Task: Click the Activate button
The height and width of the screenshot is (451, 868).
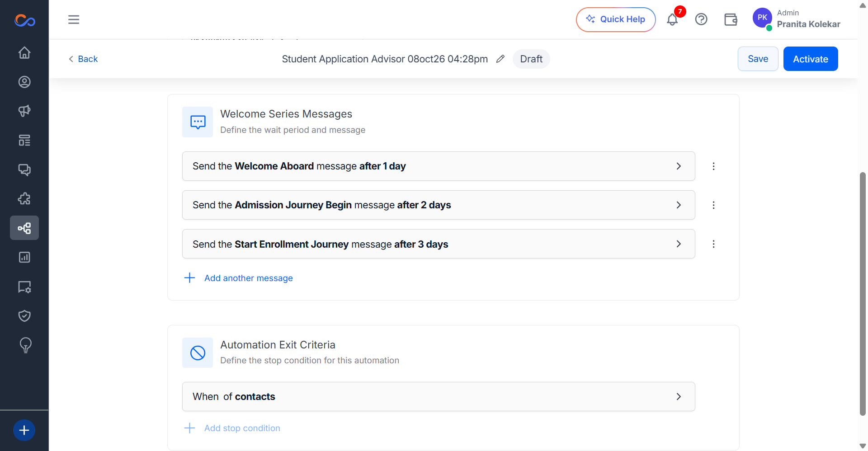Action: (x=811, y=59)
